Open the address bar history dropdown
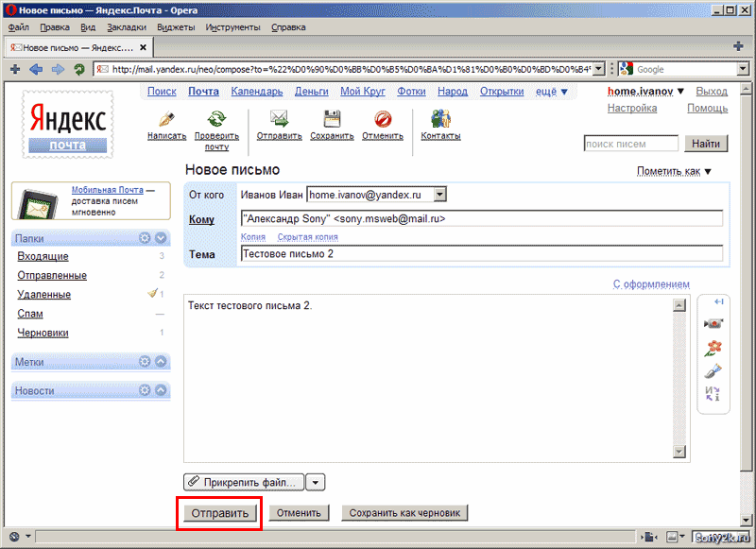This screenshot has width=756, height=549. [x=598, y=69]
